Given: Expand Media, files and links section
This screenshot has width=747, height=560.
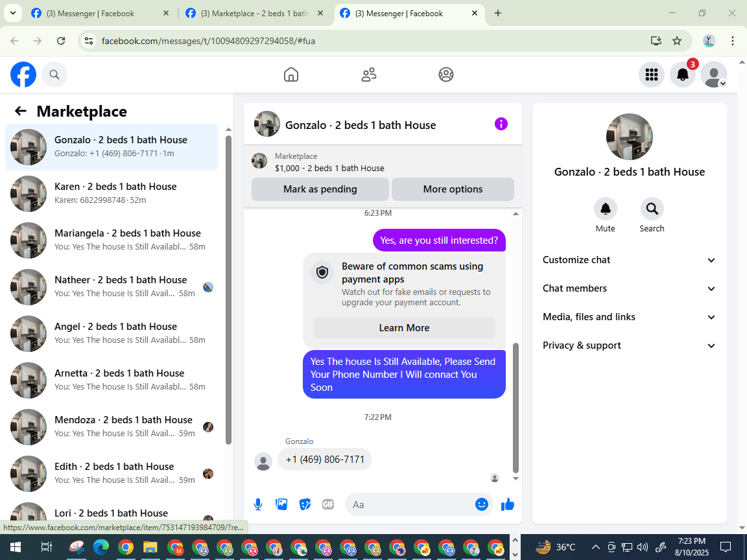Looking at the screenshot, I should pos(630,317).
